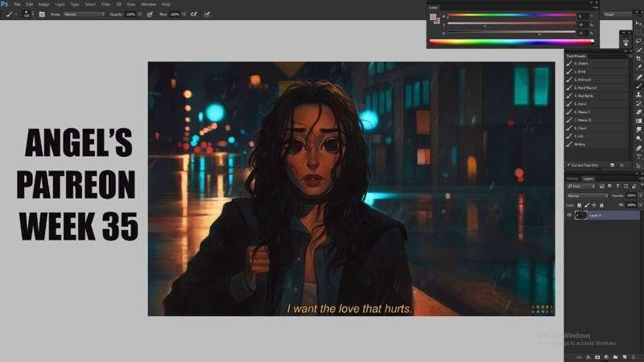Open the Image menu

pos(44,4)
